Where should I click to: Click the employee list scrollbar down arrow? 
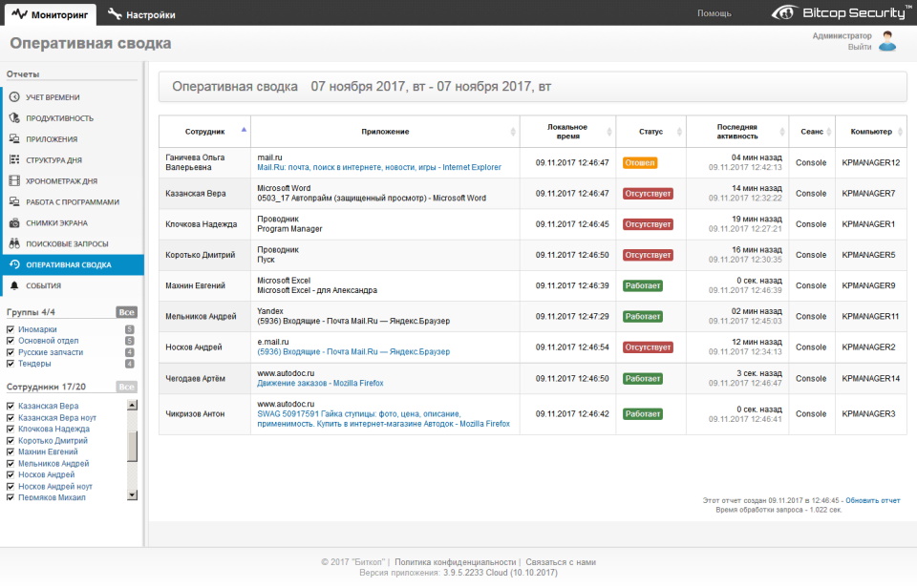click(133, 495)
